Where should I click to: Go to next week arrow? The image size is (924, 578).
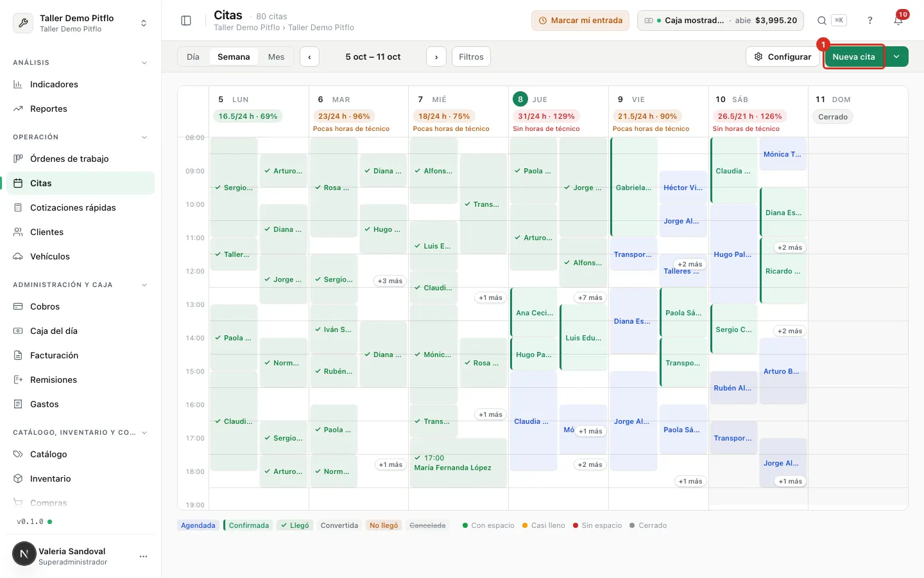pos(436,57)
